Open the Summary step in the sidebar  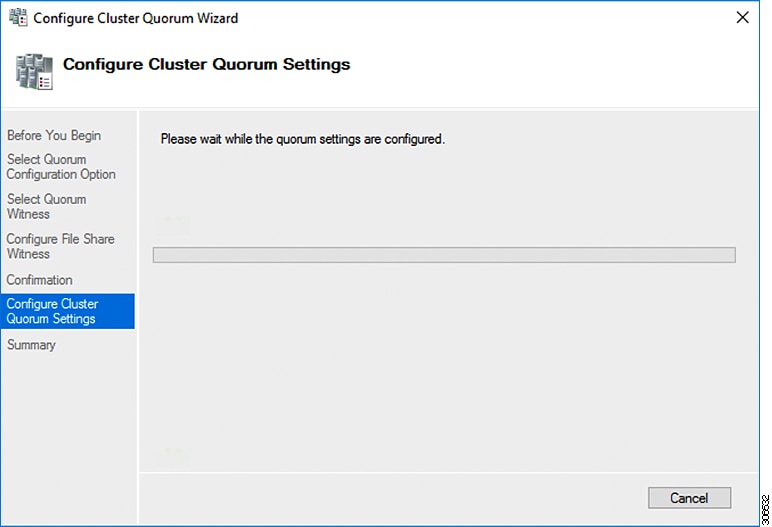[x=31, y=345]
